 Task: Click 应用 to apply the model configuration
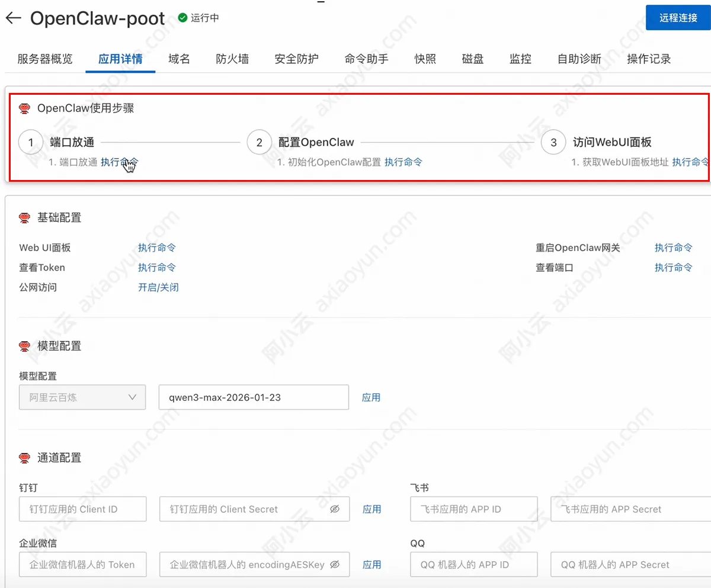click(x=371, y=397)
